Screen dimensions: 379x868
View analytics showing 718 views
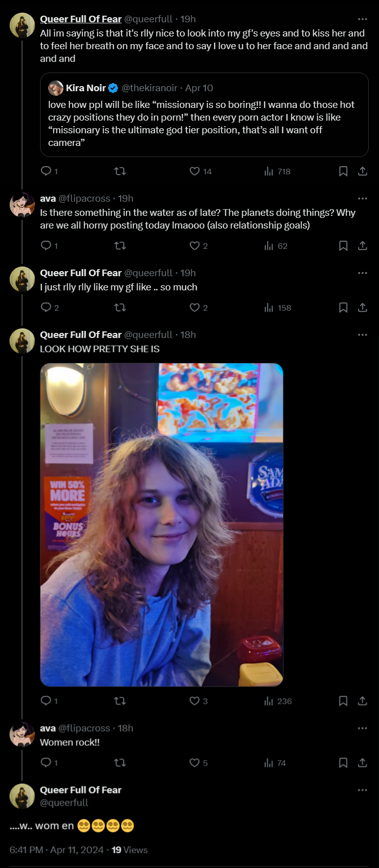278,171
